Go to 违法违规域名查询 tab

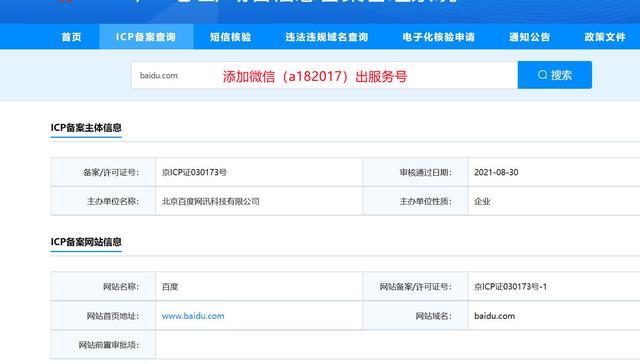click(327, 37)
